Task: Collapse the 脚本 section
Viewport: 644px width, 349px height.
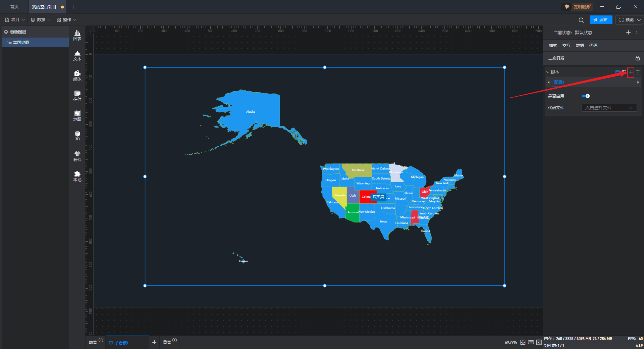Action: (x=548, y=72)
